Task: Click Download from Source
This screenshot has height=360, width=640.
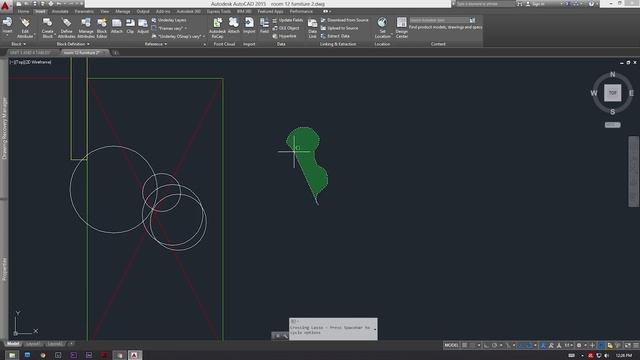Action: 344,20
